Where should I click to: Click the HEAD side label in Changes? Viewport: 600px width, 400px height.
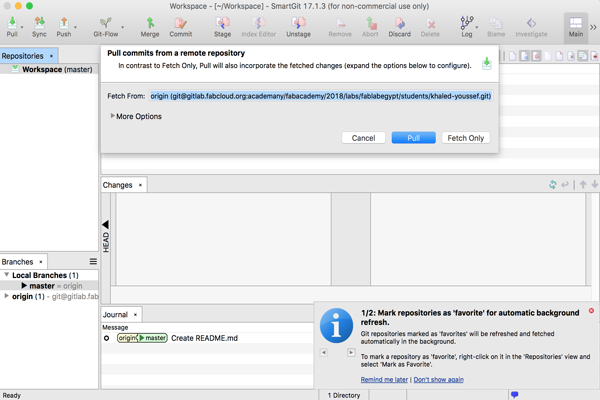106,242
